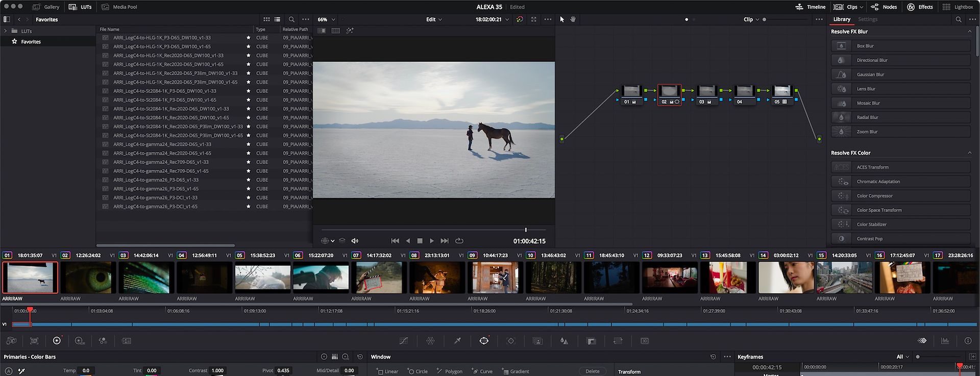The image size is (980, 376).
Task: Open the Qualifier eyedropper palette
Action: click(457, 341)
